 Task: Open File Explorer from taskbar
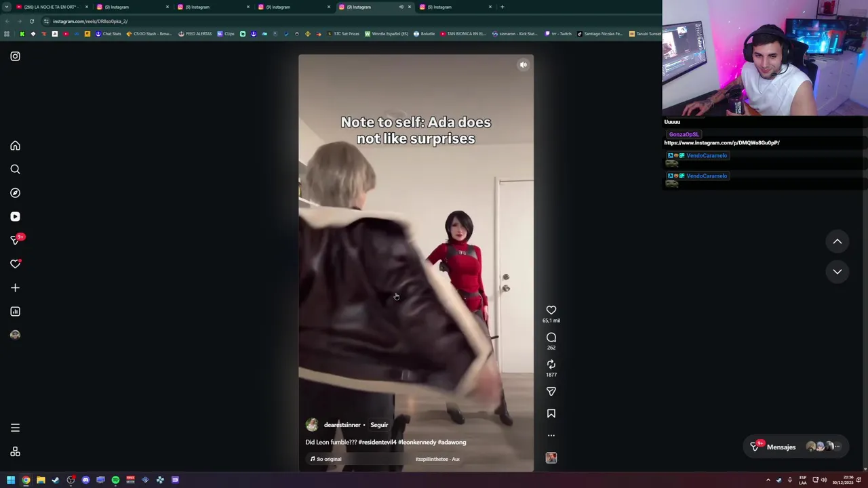tap(41, 480)
